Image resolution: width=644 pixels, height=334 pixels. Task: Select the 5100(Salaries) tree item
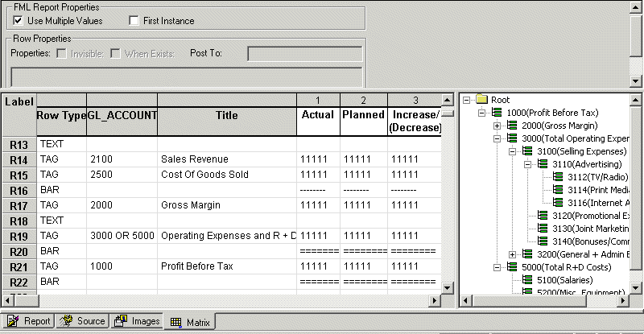[x=565, y=280]
